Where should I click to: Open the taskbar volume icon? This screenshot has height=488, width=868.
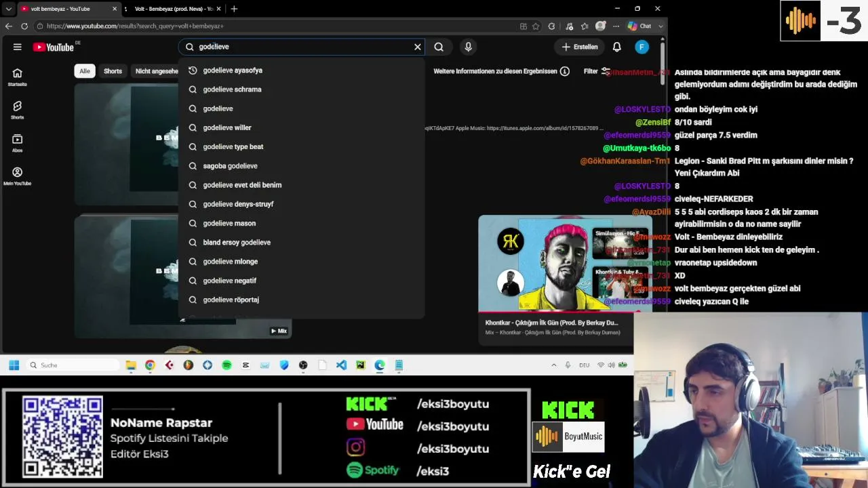[611, 365]
